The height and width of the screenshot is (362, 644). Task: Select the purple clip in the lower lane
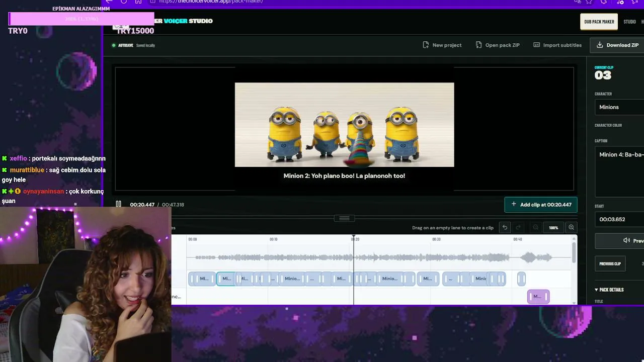[x=538, y=297]
